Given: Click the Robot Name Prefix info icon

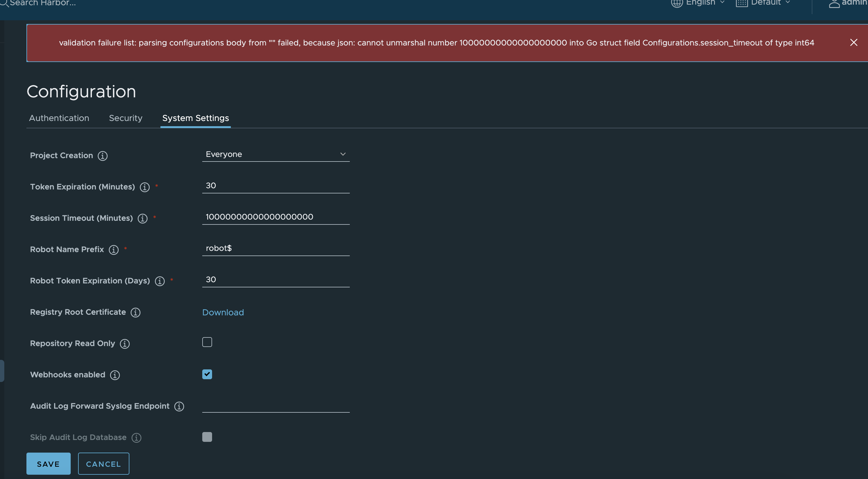Looking at the screenshot, I should [x=113, y=250].
